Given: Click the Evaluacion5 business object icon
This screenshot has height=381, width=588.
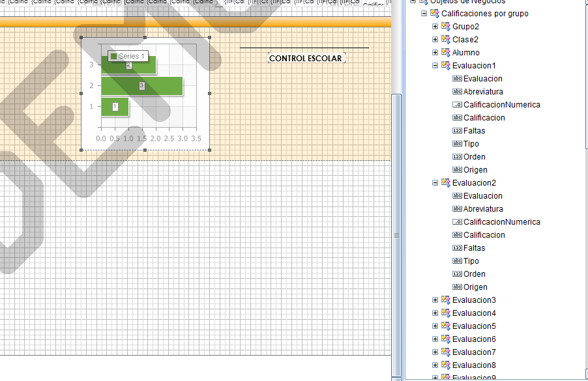Looking at the screenshot, I should [x=446, y=326].
